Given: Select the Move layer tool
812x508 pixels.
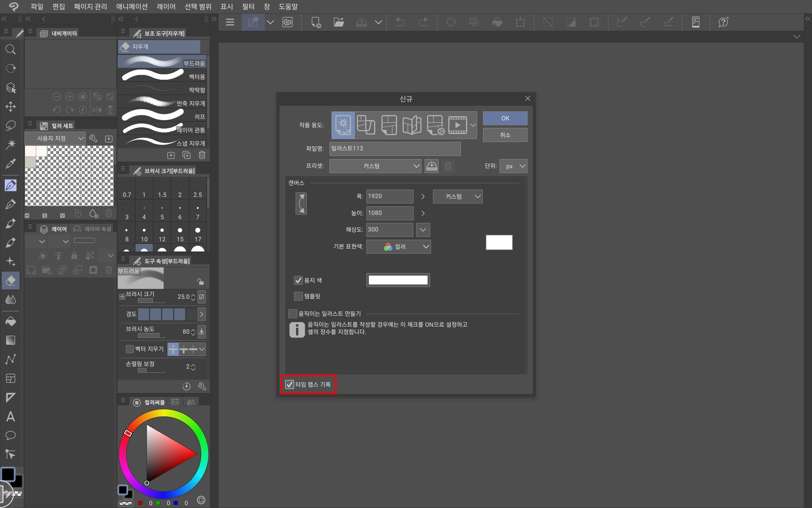Looking at the screenshot, I should click(x=11, y=107).
